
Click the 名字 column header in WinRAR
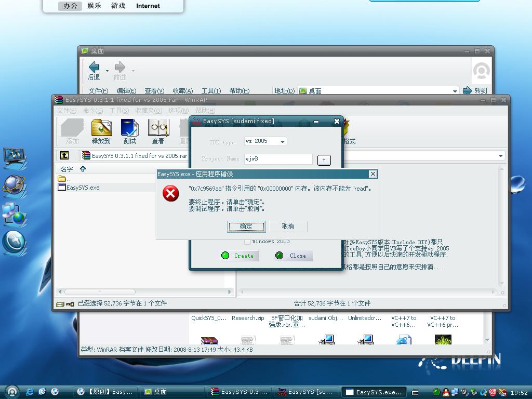pyautogui.click(x=67, y=169)
